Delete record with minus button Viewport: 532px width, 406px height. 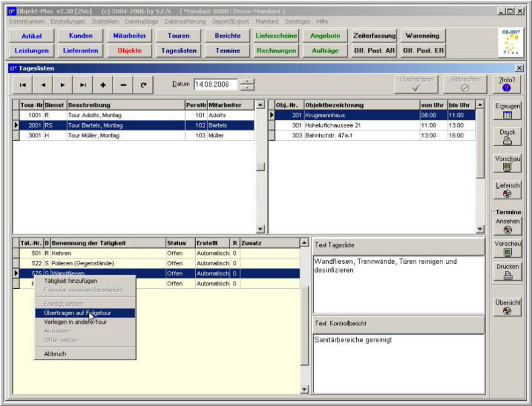[x=123, y=85]
